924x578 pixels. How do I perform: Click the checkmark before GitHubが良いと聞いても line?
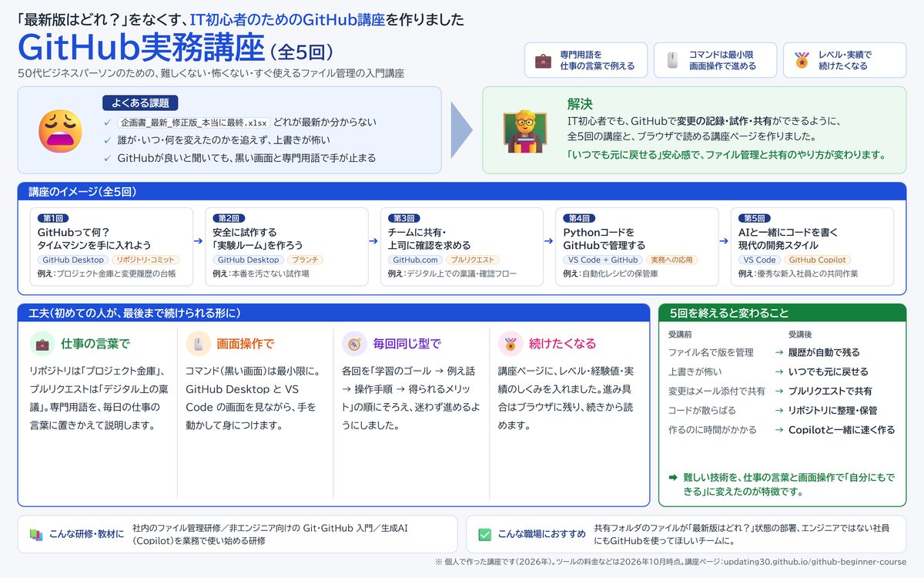(x=107, y=158)
